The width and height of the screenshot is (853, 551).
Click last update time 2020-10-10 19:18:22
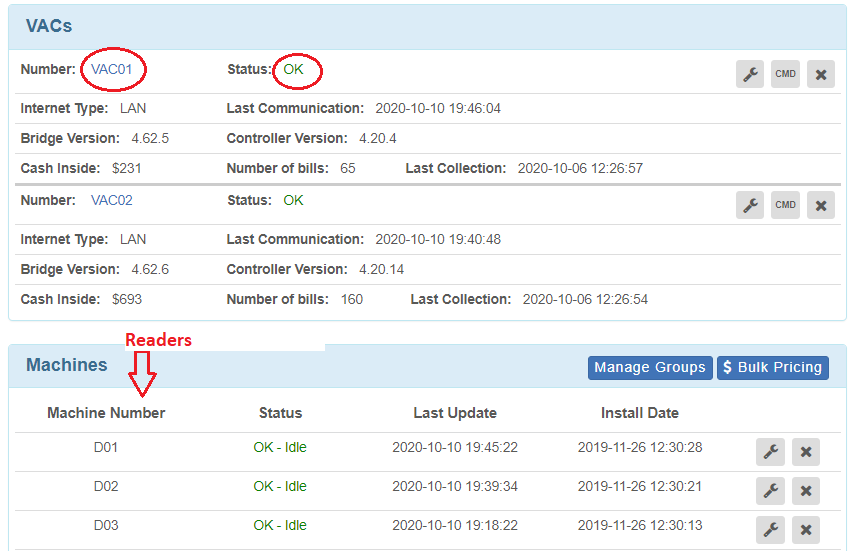pos(455,525)
